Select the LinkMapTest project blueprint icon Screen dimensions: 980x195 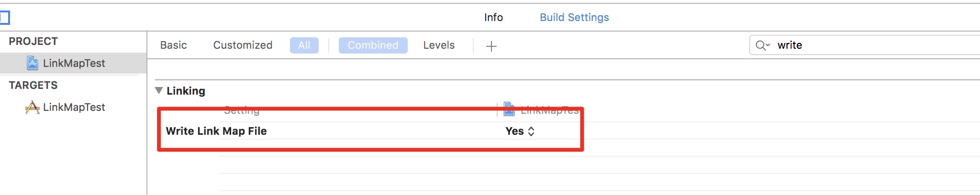(x=33, y=63)
